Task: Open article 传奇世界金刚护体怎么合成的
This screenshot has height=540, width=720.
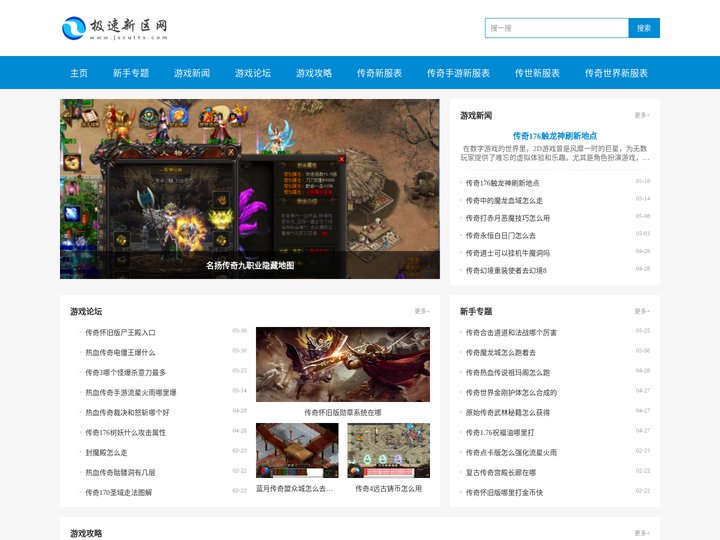Action: 511,393
